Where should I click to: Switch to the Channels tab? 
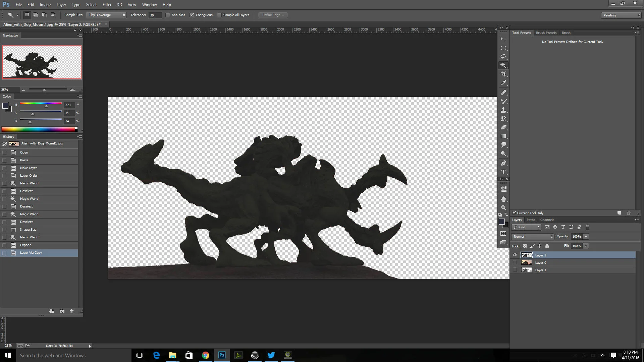point(547,220)
